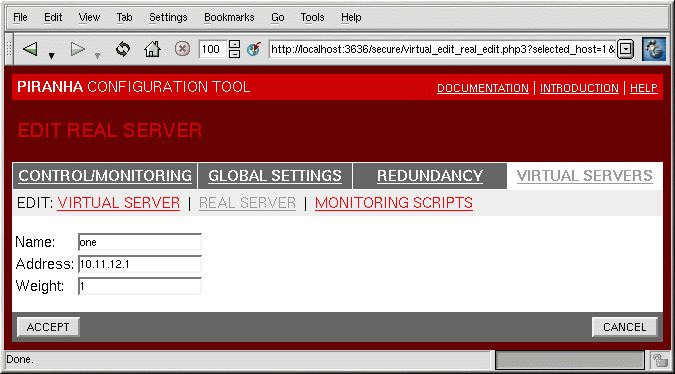Click the CANCEL button
Screen dimensions: 675x374
tap(625, 327)
